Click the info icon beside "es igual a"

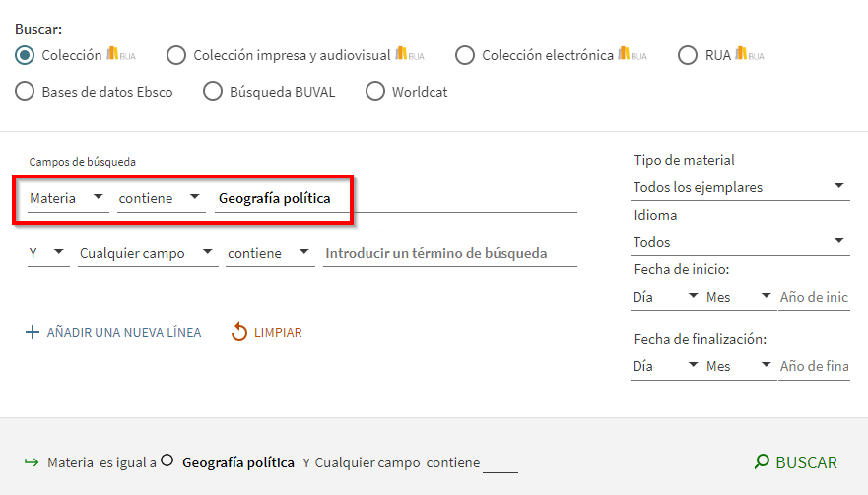point(167,460)
